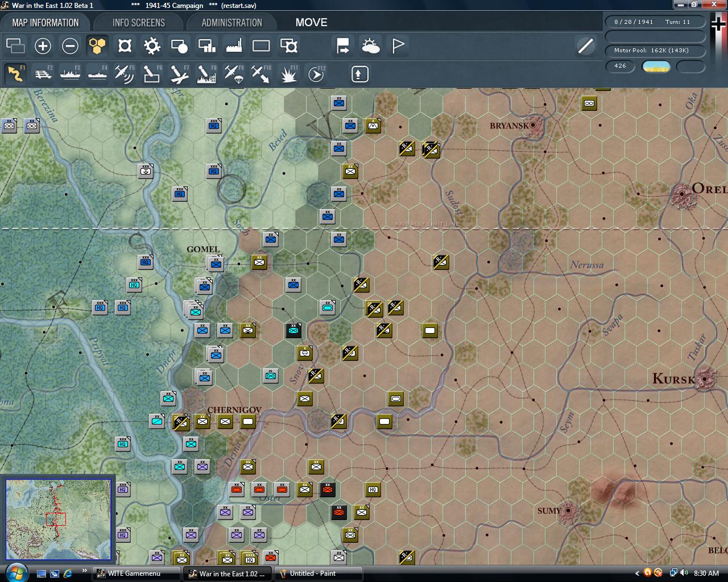
Task: Click the up-arrow box toolbar icon
Action: tap(360, 74)
